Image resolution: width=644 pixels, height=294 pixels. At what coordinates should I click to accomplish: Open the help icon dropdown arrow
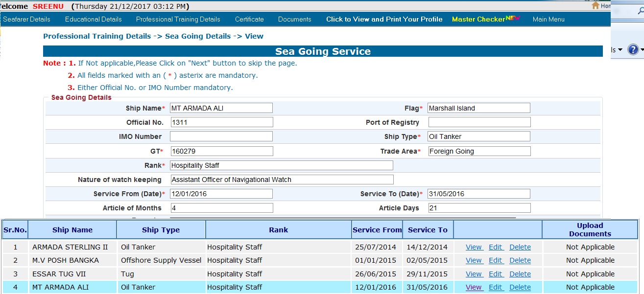[x=642, y=50]
